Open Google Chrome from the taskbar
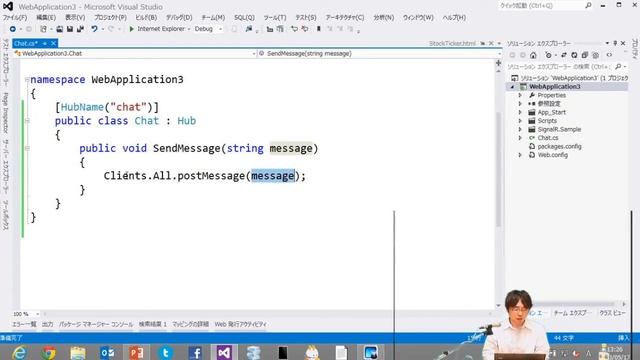The height and width of the screenshot is (360, 640). [x=49, y=353]
